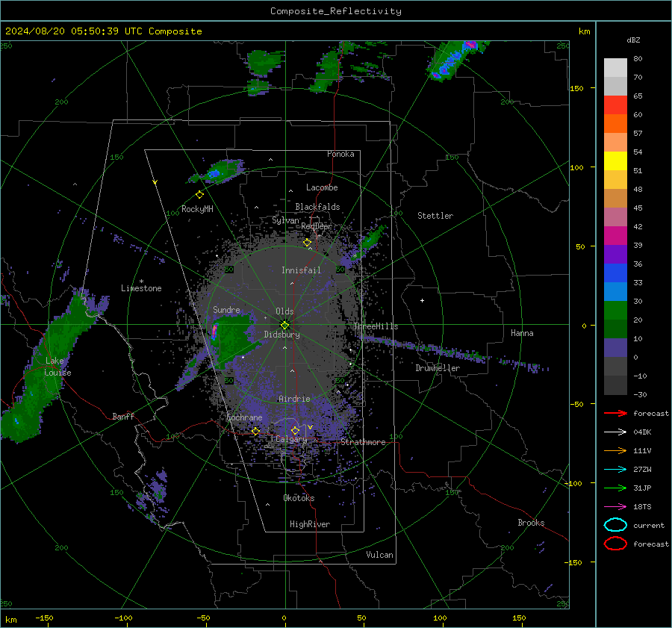Click the Lacombe city label
Screen dimensions: 672x628
pyautogui.click(x=322, y=187)
